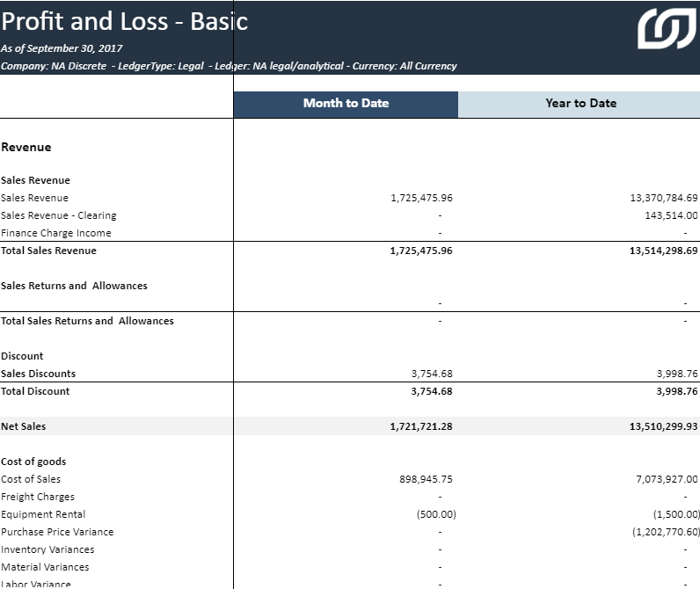This screenshot has height=589, width=700.
Task: Click the Profit and Loss - Basic title
Action: point(125,21)
